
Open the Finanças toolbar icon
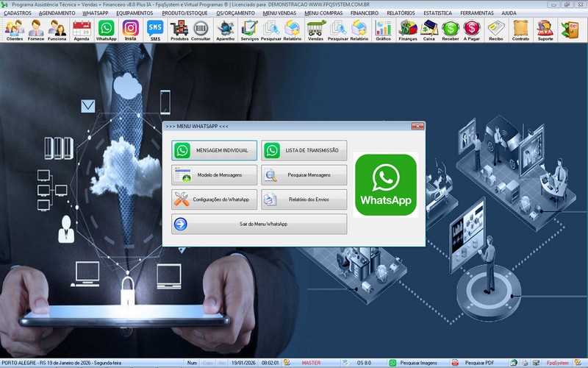click(408, 30)
